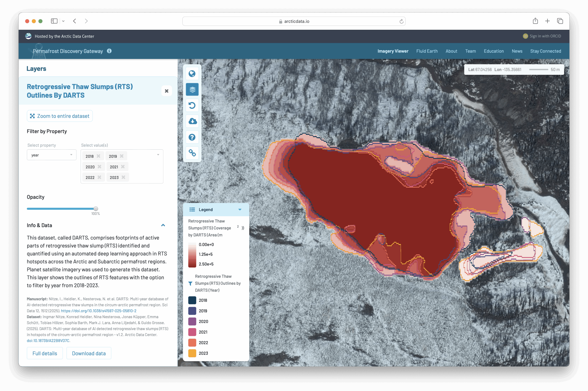The width and height of the screenshot is (588, 391).
Task: Collapse the Info & Data section
Action: click(163, 225)
